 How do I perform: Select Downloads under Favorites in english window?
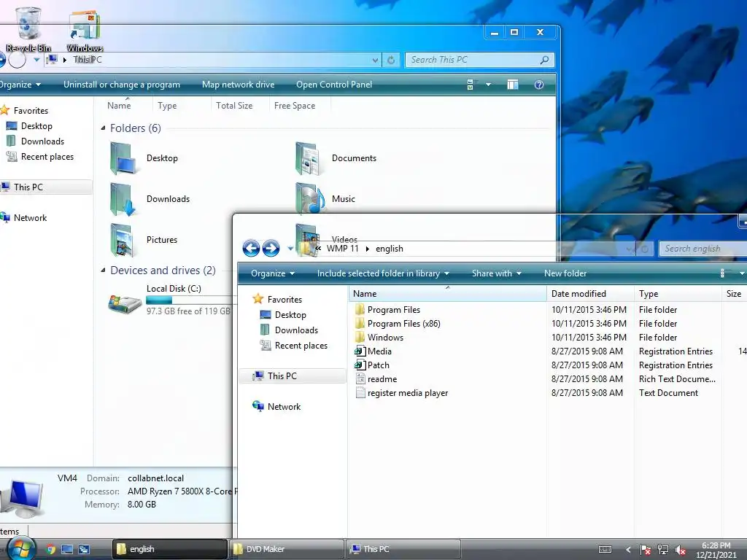289,330
